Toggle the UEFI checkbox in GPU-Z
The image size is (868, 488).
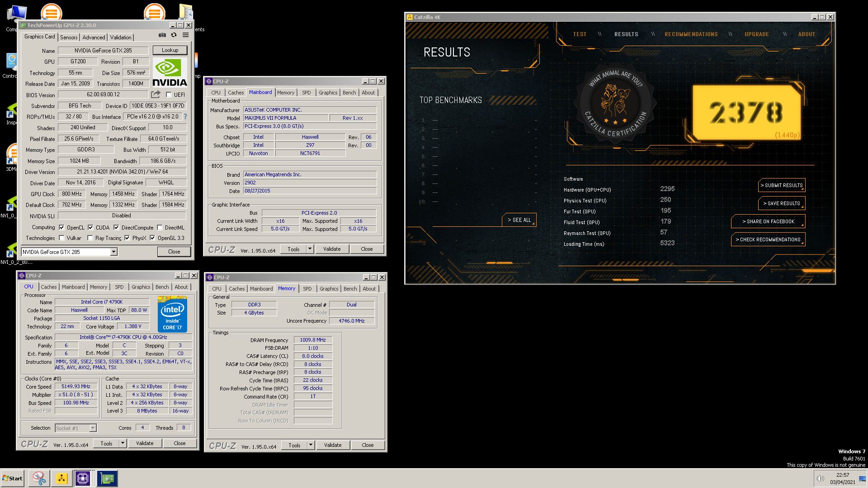point(169,95)
